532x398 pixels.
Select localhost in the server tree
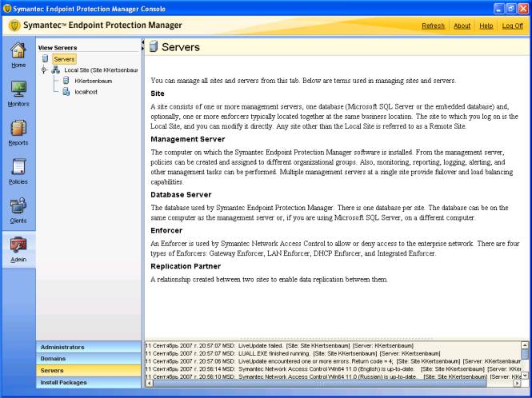pyautogui.click(x=86, y=92)
